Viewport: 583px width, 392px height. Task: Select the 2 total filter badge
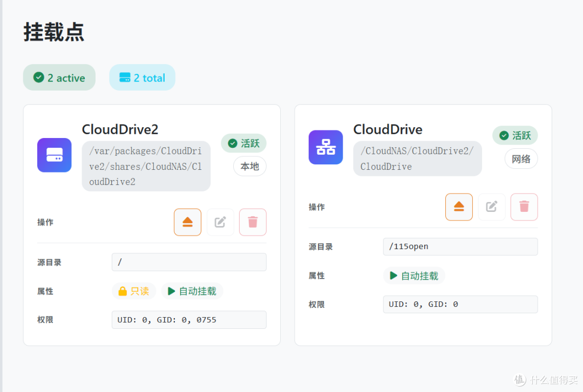143,77
